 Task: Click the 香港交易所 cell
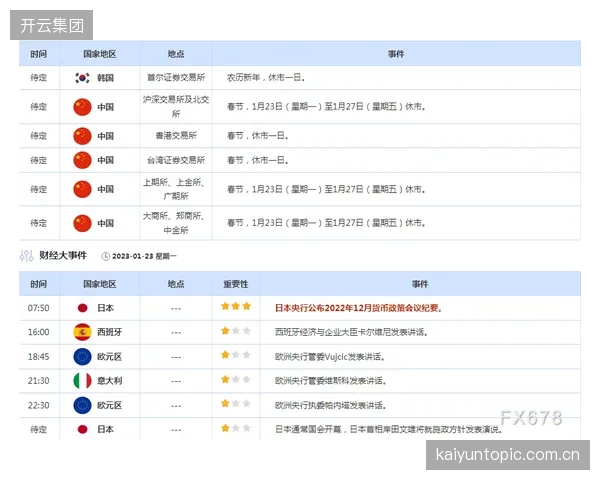point(176,136)
